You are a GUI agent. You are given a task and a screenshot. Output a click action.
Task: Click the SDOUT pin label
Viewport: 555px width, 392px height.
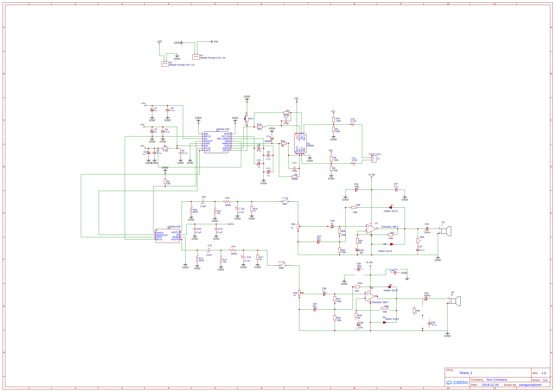click(x=209, y=141)
